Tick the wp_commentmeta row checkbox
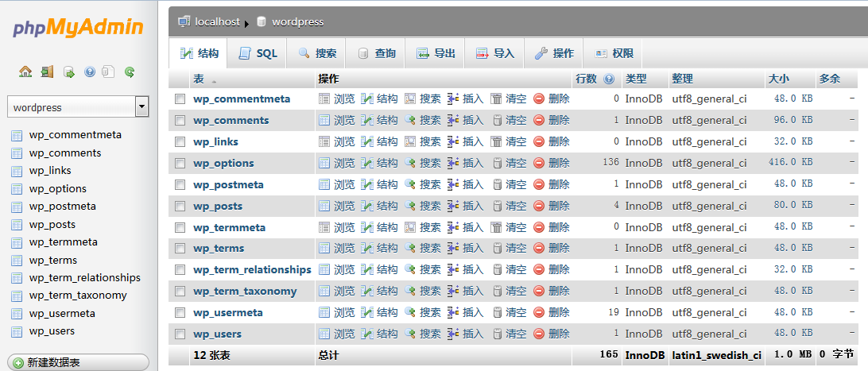868x371 pixels. point(180,99)
